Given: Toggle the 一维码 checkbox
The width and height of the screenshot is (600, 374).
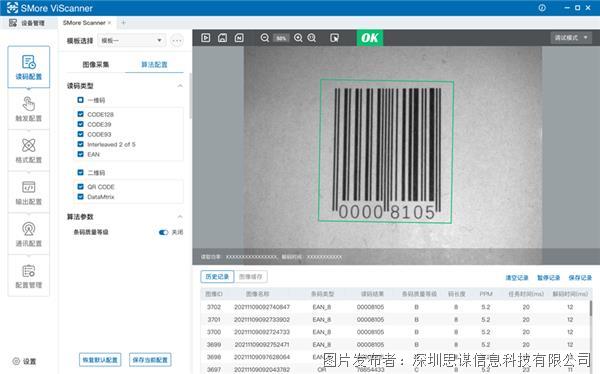Looking at the screenshot, I should [x=80, y=100].
